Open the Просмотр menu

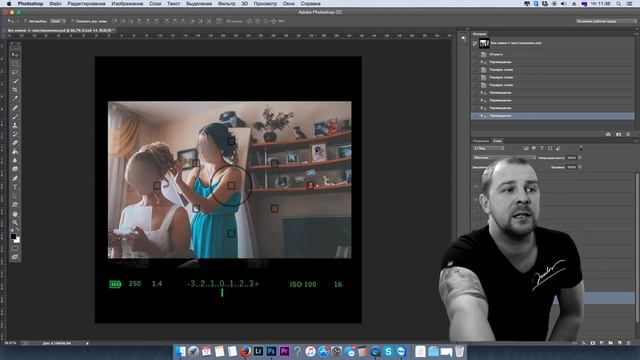265,3
